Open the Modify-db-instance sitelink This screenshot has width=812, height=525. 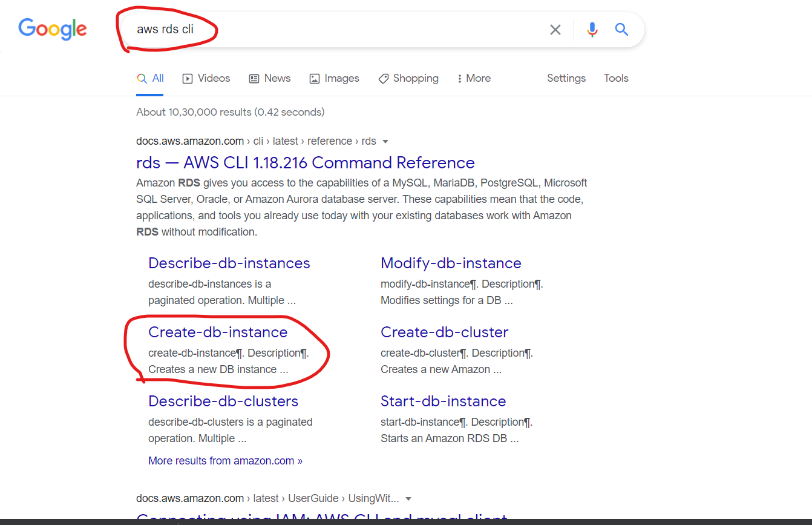(451, 263)
